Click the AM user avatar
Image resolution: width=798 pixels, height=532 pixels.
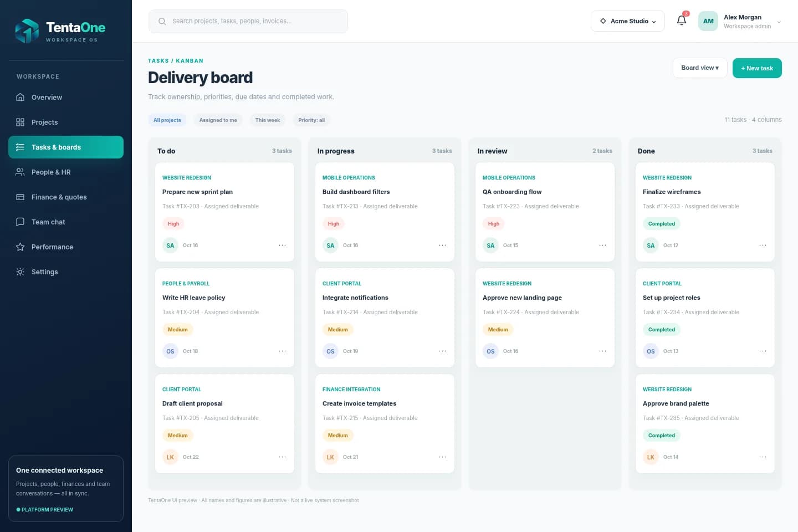(708, 21)
